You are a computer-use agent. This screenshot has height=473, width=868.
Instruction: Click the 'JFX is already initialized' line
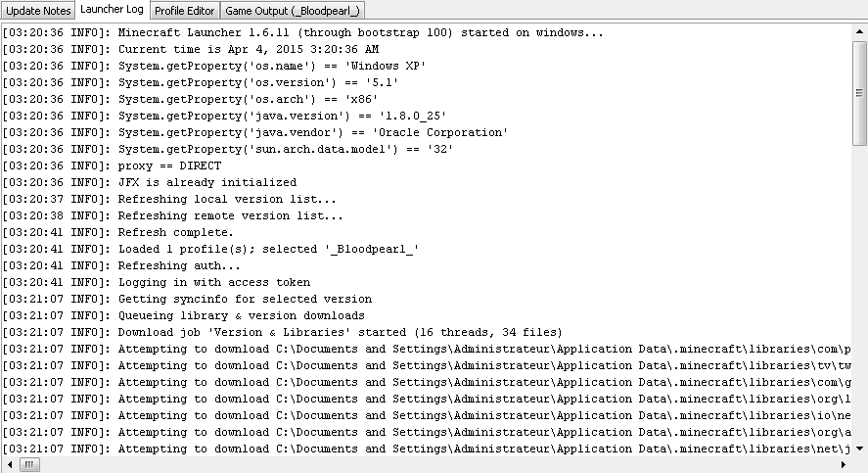point(150,182)
